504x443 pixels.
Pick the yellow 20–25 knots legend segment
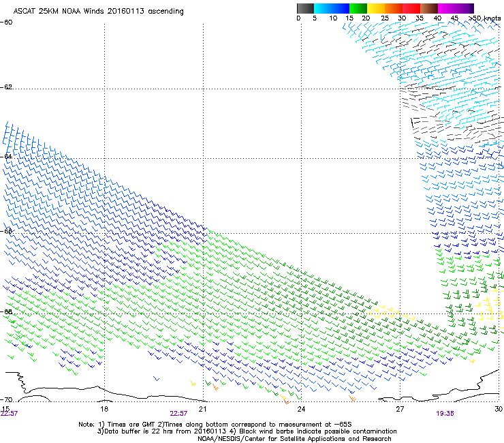point(376,8)
